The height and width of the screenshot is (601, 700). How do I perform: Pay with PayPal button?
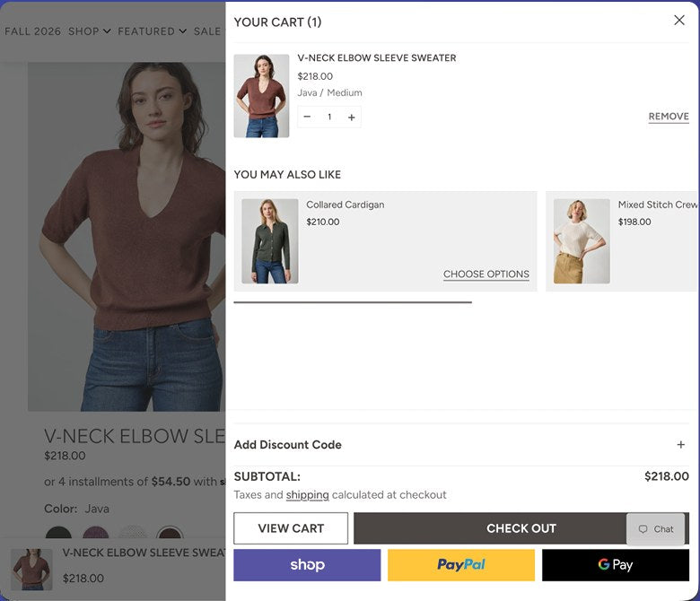pos(461,565)
